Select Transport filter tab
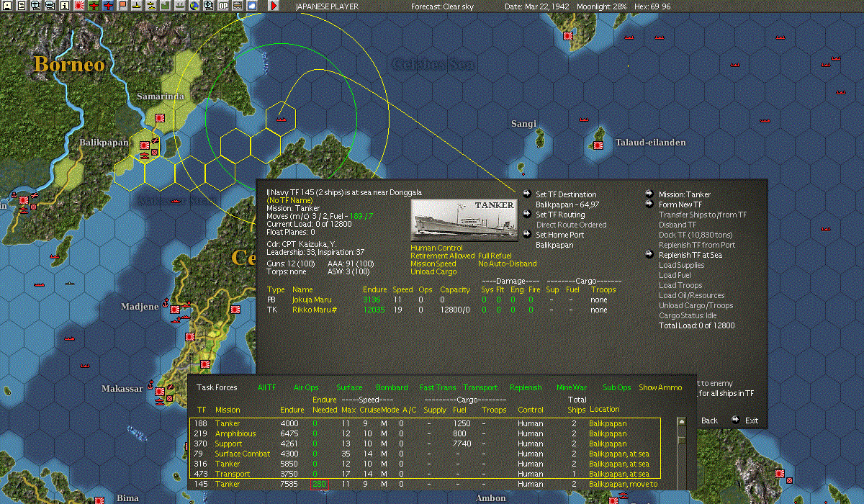 tap(480, 387)
